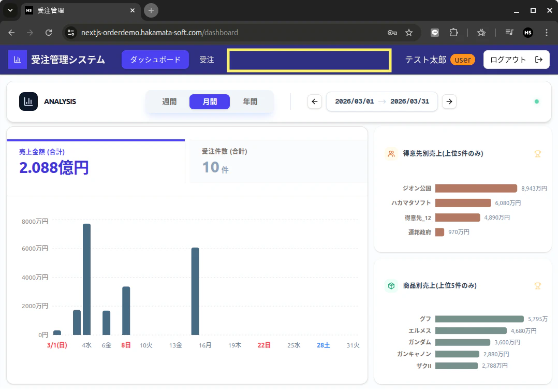Click the 6,080万円 value label
Image resolution: width=558 pixels, height=392 pixels.
pyautogui.click(x=508, y=203)
